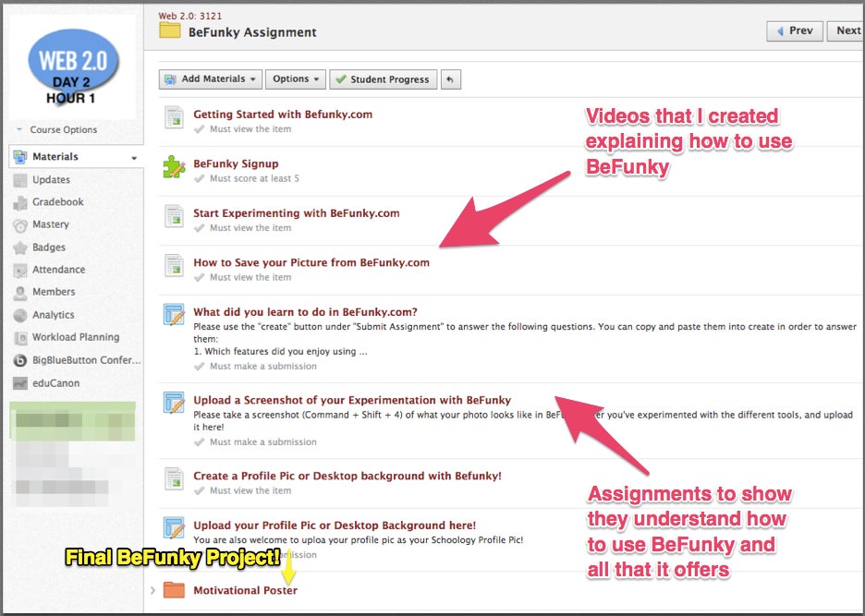This screenshot has width=865, height=616.
Task: Select Badges in the sidebar
Action: click(x=49, y=248)
